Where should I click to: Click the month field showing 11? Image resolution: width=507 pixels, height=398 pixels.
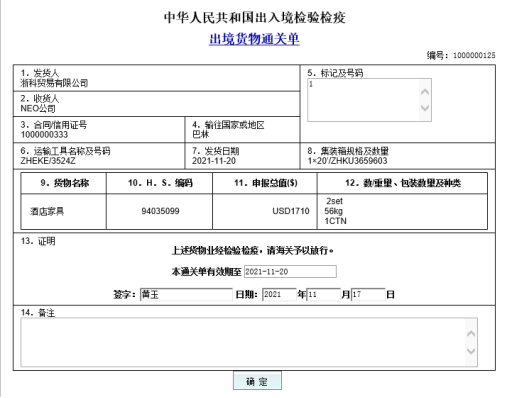tap(323, 294)
